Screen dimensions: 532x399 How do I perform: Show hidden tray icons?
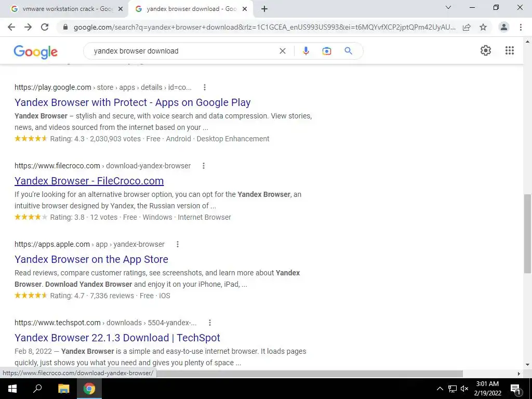[x=440, y=389]
